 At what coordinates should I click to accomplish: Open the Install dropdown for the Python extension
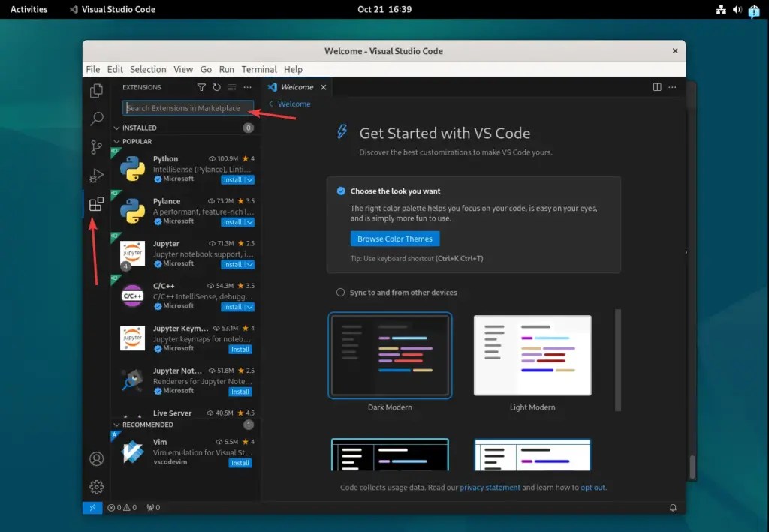pyautogui.click(x=249, y=179)
